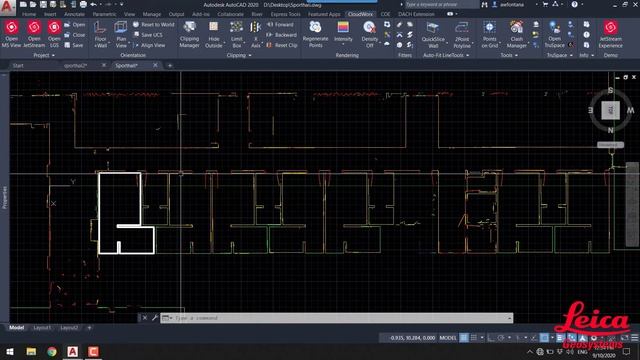Select the 2Point Polyline tool
The image size is (640, 360).
coord(462,34)
